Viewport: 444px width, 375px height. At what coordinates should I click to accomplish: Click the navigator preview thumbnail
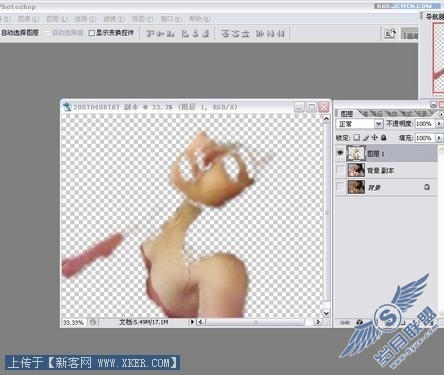click(438, 58)
